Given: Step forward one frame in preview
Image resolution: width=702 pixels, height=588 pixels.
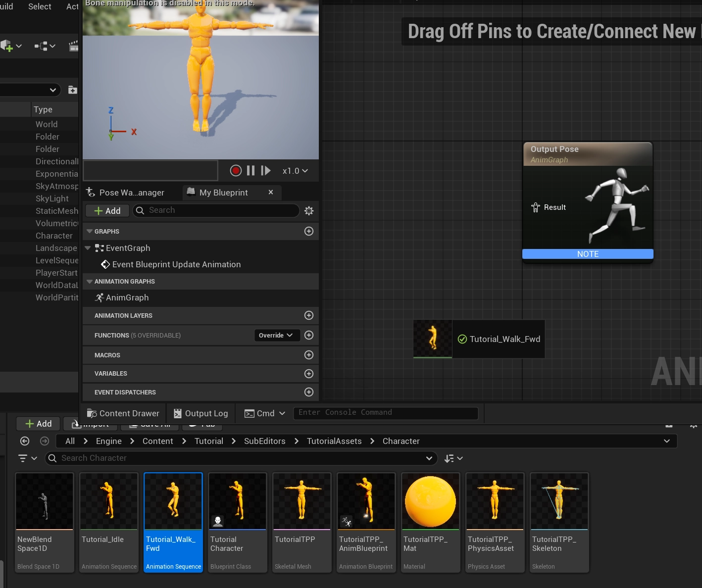Looking at the screenshot, I should tap(266, 171).
